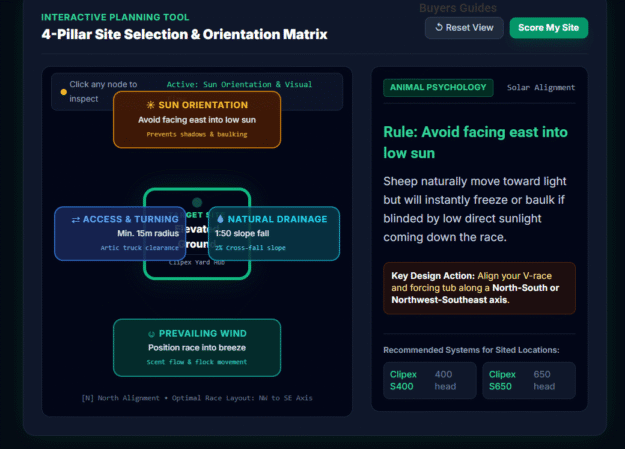Select the Sun Orientation node
625x449 pixels.
click(x=197, y=120)
